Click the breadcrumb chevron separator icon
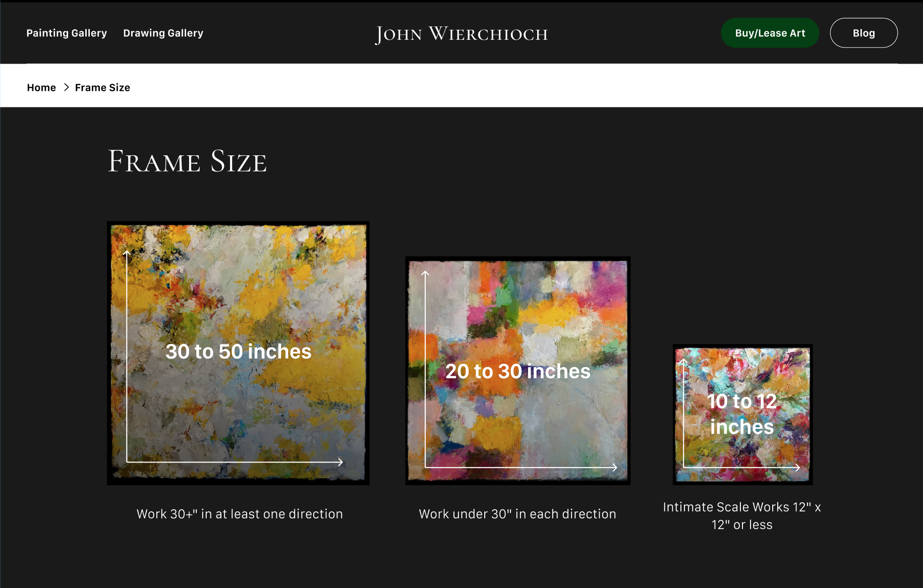Screen dimensions: 923x588 66,87
